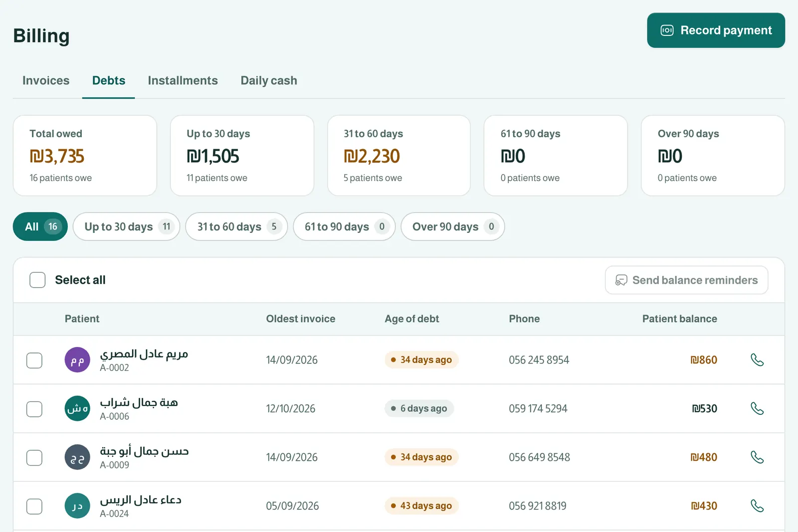Image resolution: width=798 pixels, height=532 pixels.
Task: Open avatar of patient A-0006
Action: tap(77, 408)
